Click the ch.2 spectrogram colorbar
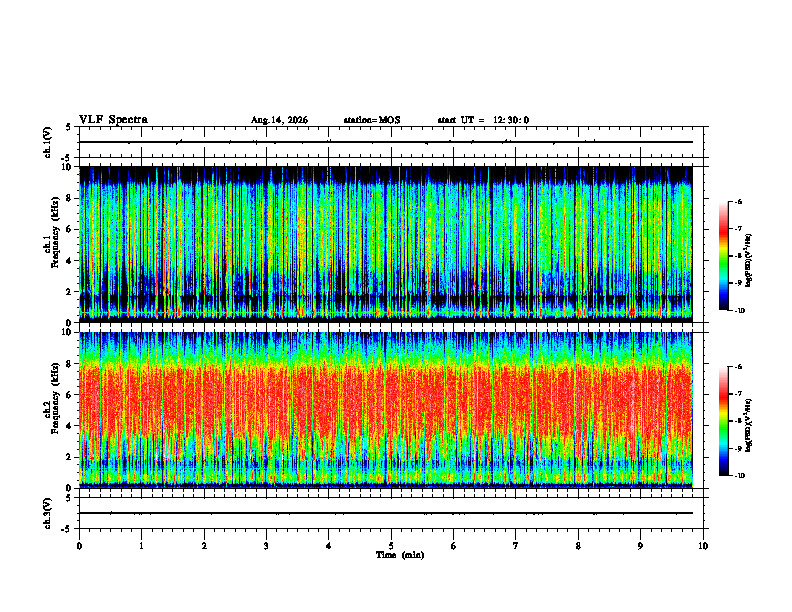Image resolution: width=792 pixels, height=612 pixels. [x=723, y=421]
